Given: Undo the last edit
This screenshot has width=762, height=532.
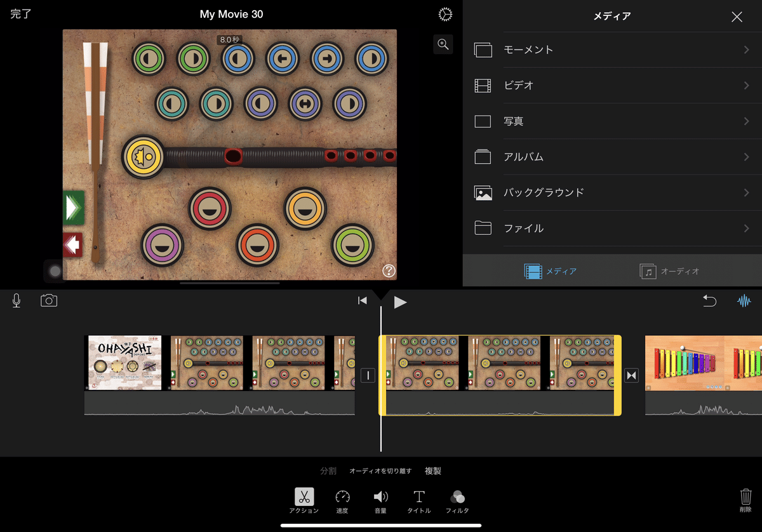Looking at the screenshot, I should [709, 301].
